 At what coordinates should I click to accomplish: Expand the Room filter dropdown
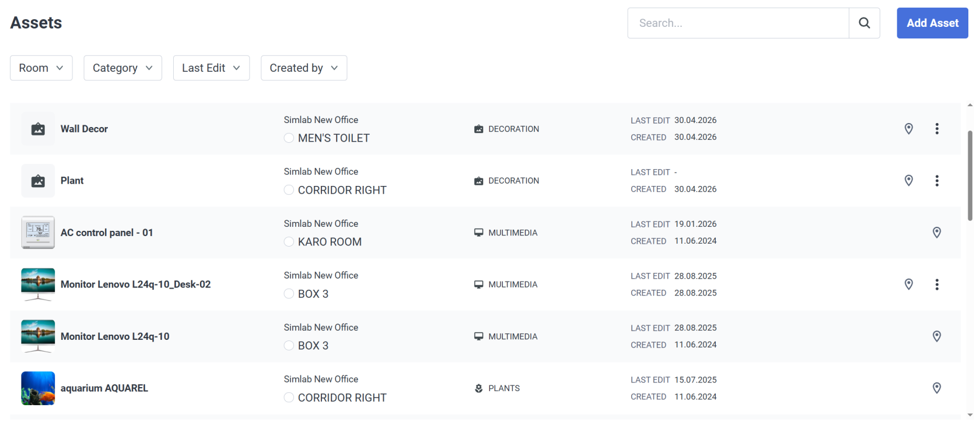point(41,68)
